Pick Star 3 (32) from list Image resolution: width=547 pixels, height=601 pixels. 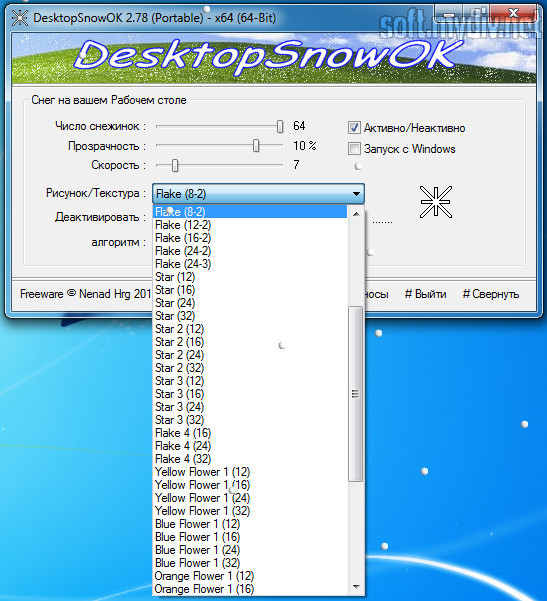tap(250, 420)
